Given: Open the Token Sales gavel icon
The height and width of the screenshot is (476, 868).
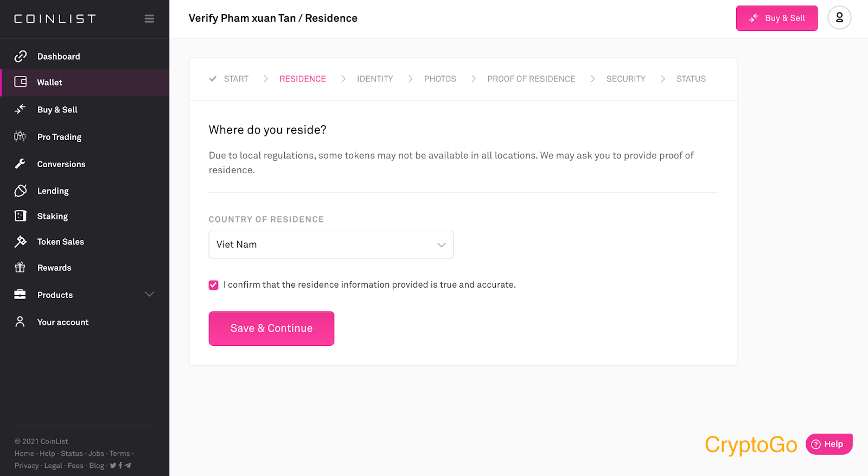Looking at the screenshot, I should coord(21,242).
